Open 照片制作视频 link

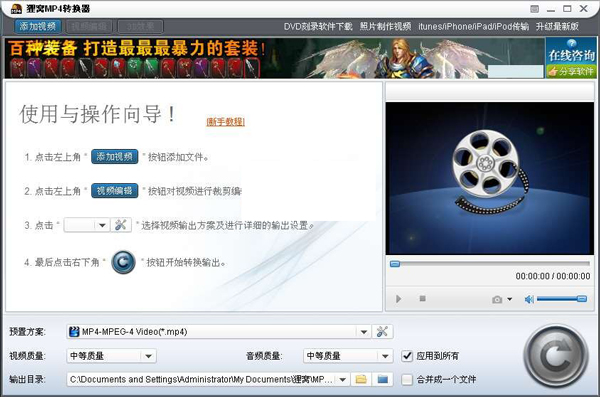coord(385,26)
